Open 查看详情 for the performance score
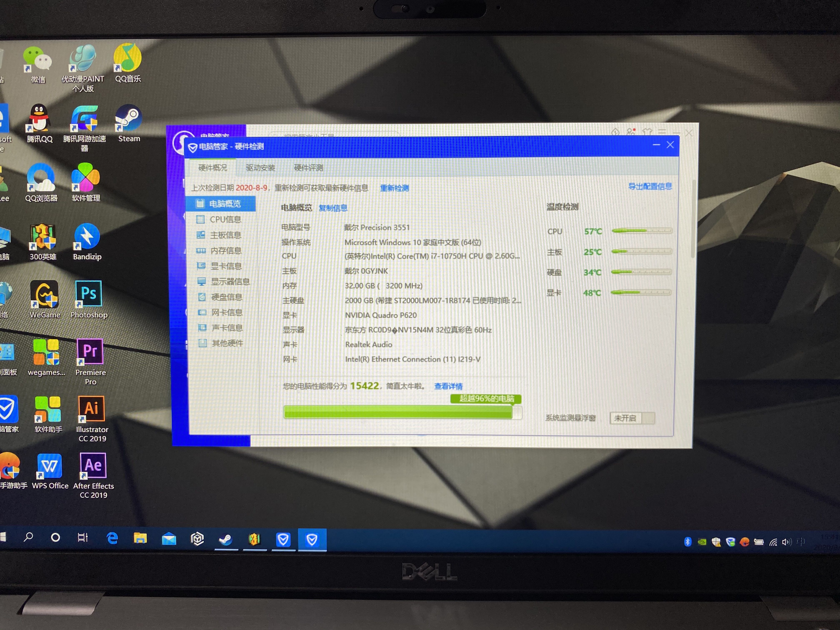 (x=448, y=386)
